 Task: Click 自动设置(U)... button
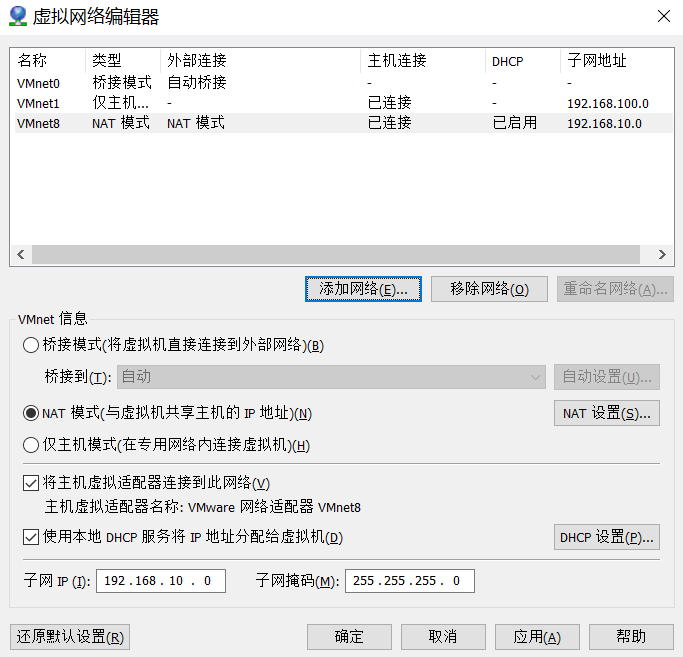click(607, 377)
